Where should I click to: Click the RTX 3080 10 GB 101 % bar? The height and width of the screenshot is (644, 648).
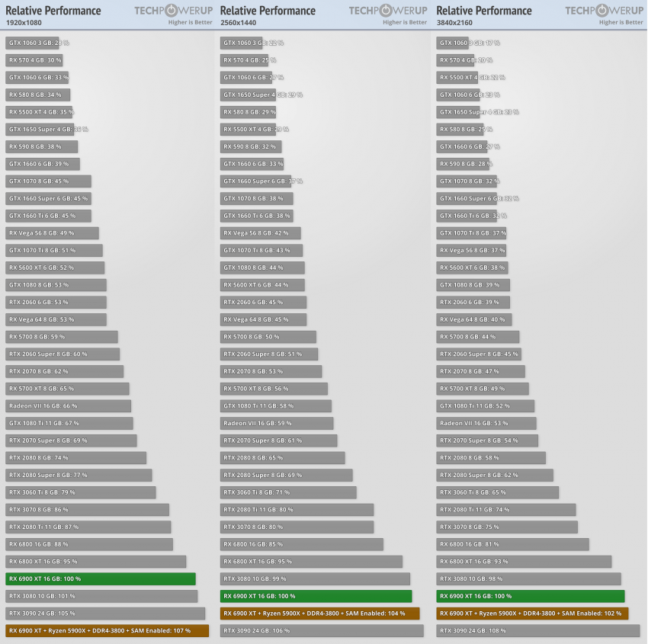101,597
